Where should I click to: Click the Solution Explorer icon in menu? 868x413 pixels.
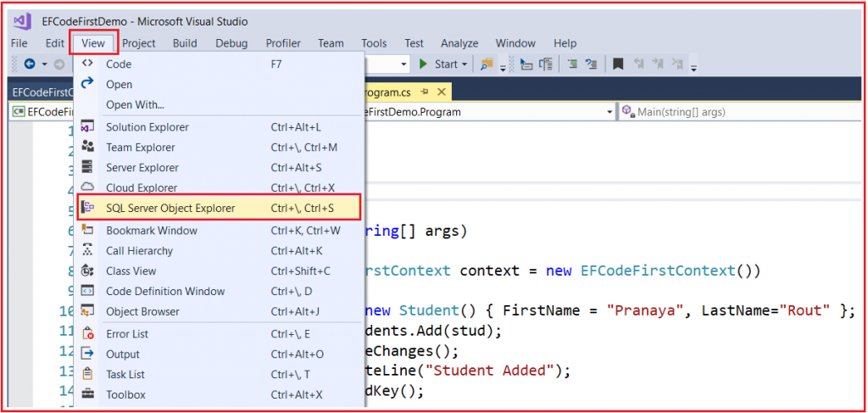(x=87, y=127)
